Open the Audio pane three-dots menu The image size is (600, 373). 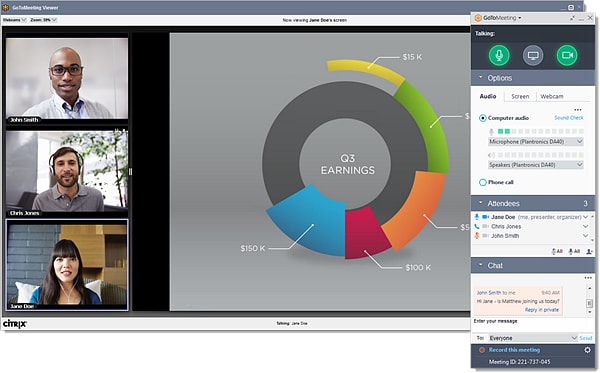578,110
